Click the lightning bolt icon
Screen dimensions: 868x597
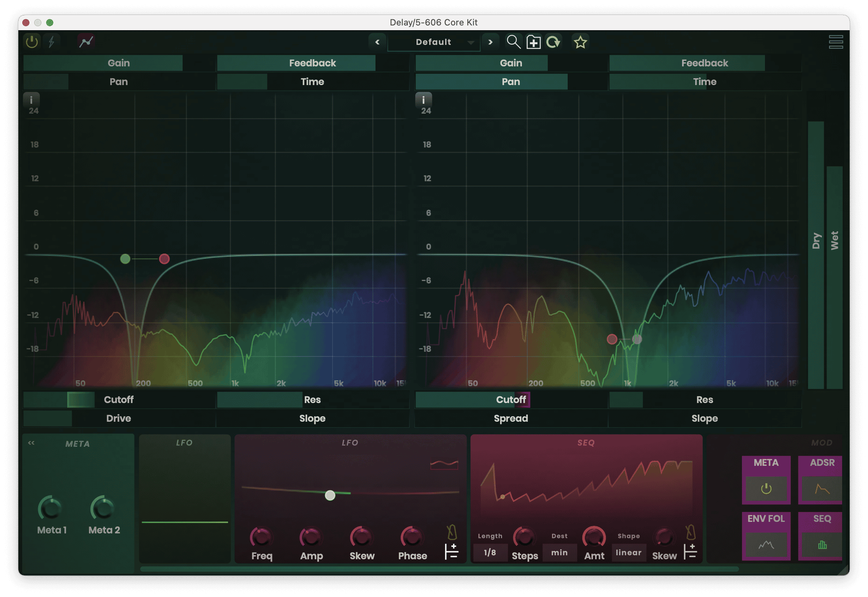(x=51, y=42)
